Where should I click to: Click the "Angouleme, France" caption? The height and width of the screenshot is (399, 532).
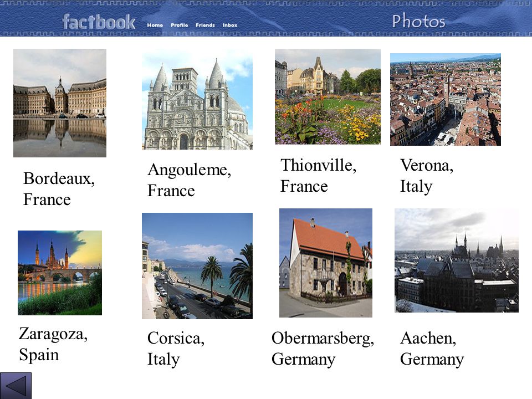click(x=190, y=180)
